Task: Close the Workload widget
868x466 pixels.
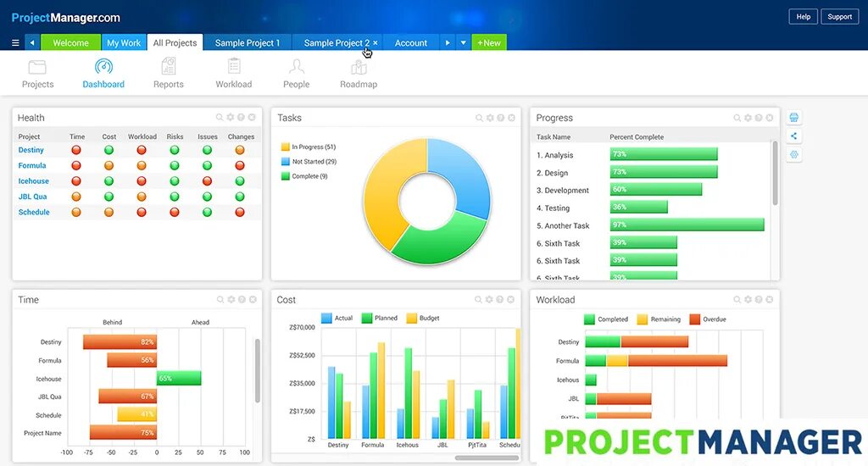Action: [x=770, y=299]
